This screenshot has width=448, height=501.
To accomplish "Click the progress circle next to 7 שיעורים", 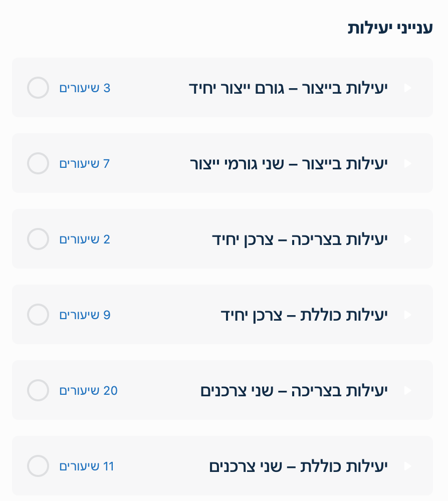I will click(x=38, y=164).
